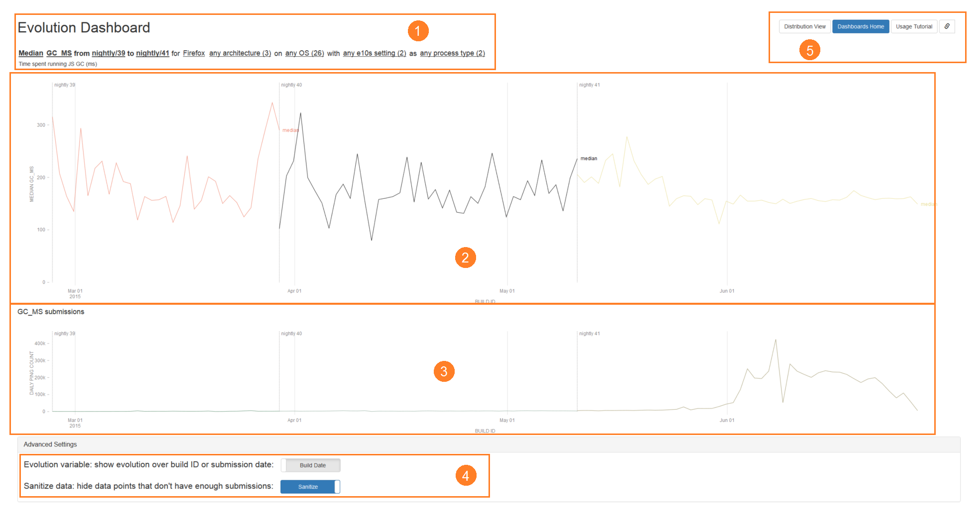980x521 pixels.
Task: Switch evolution variable to Build Date
Action: pyautogui.click(x=310, y=465)
